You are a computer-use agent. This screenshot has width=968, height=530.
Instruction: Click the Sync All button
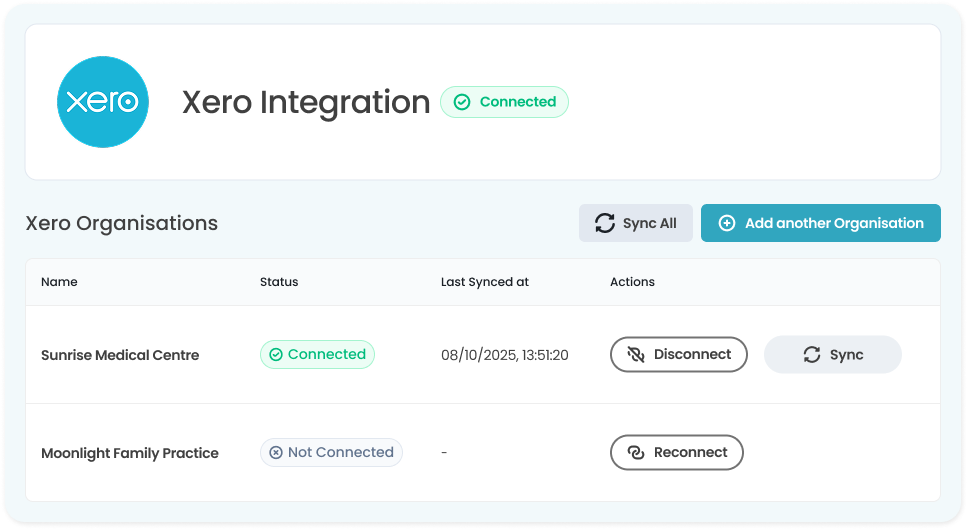(x=635, y=223)
